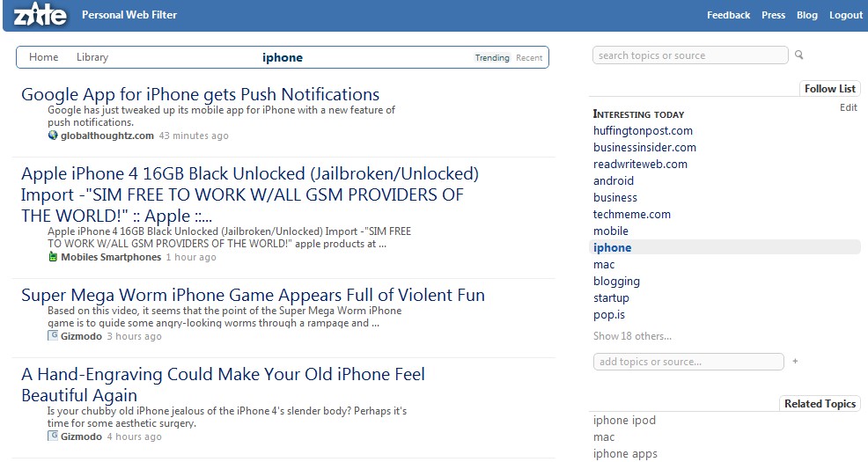868x462 pixels.
Task: Click the search magnifier icon
Action: coord(799,55)
